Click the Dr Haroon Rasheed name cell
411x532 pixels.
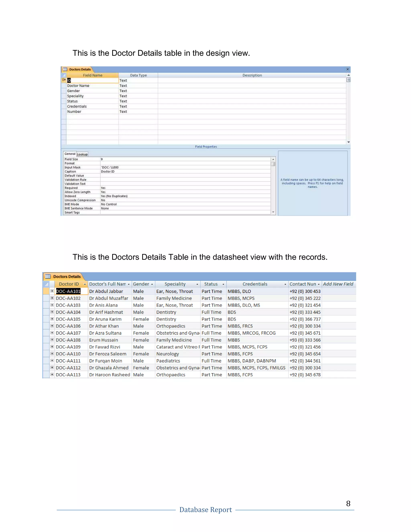coord(110,375)
